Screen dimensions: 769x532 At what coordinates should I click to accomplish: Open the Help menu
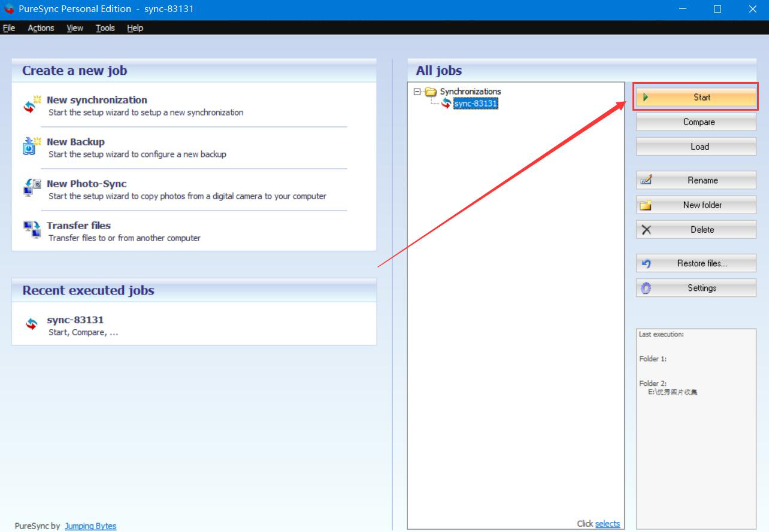[x=135, y=28]
